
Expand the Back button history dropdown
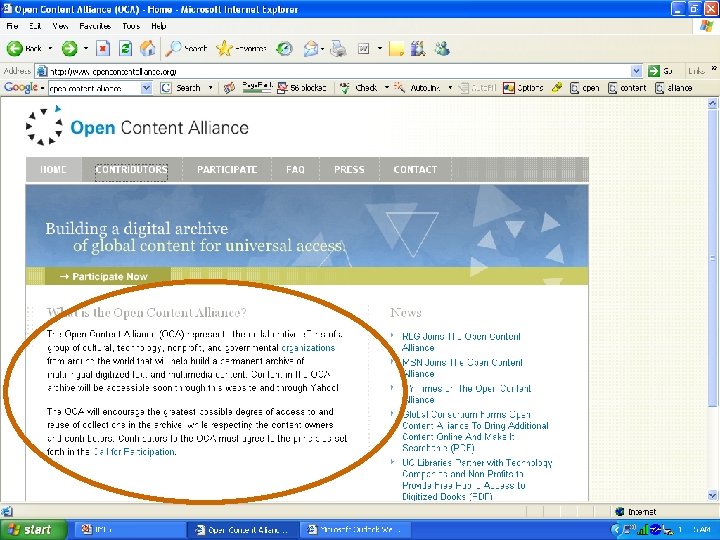50,48
